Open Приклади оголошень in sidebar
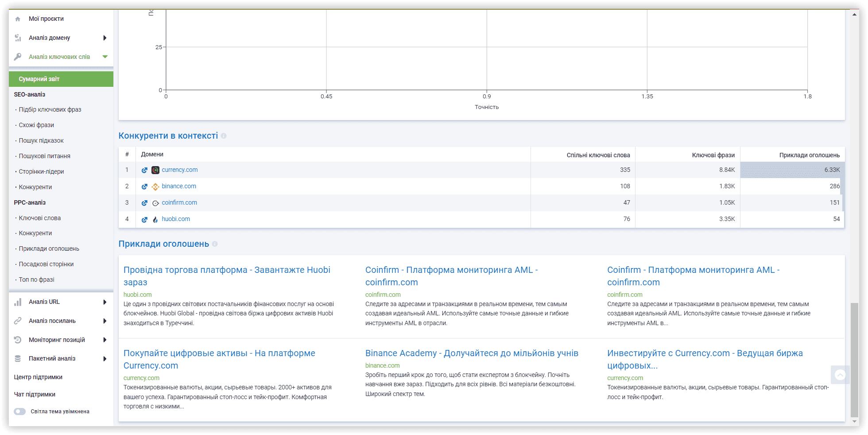Screen dimensions: 868x435 click(49, 249)
